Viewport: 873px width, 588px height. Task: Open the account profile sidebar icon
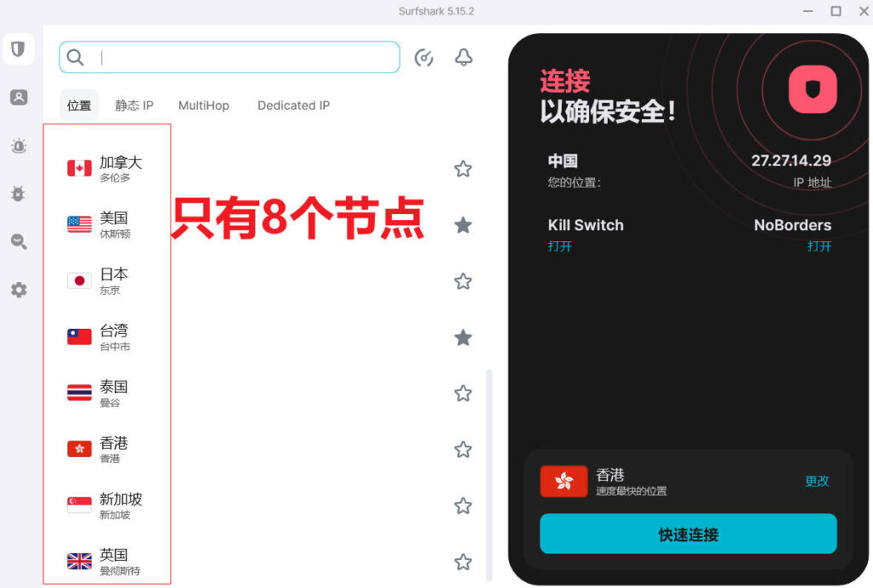[18, 97]
